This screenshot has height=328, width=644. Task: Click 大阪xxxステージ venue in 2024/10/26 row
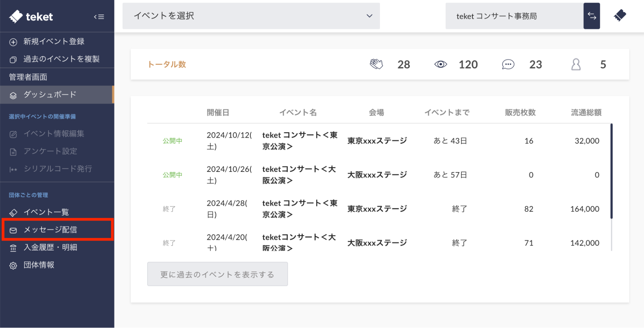point(377,175)
